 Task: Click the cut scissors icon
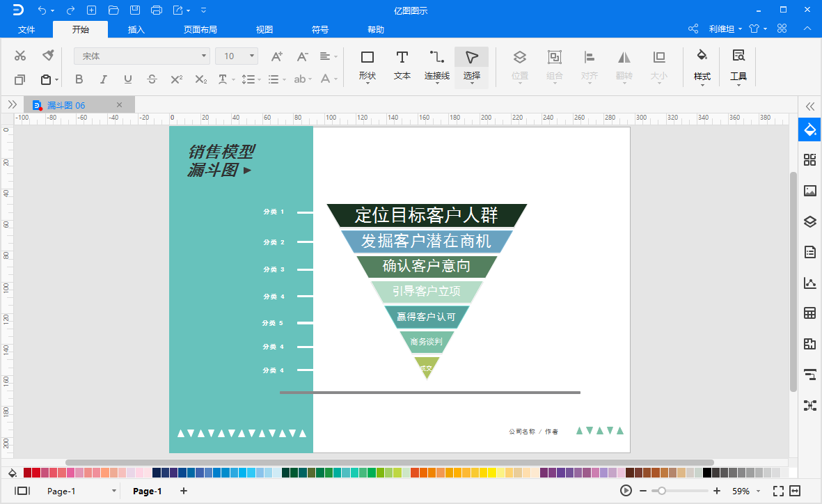[x=20, y=55]
